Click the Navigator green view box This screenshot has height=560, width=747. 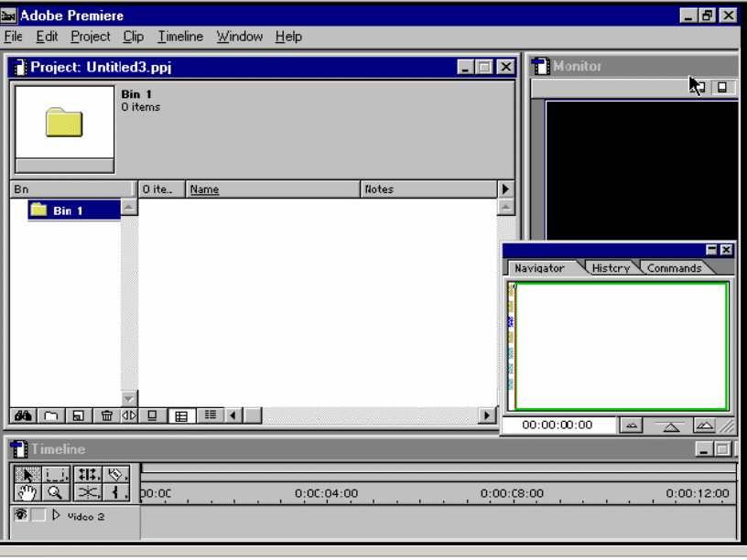pyautogui.click(x=622, y=346)
